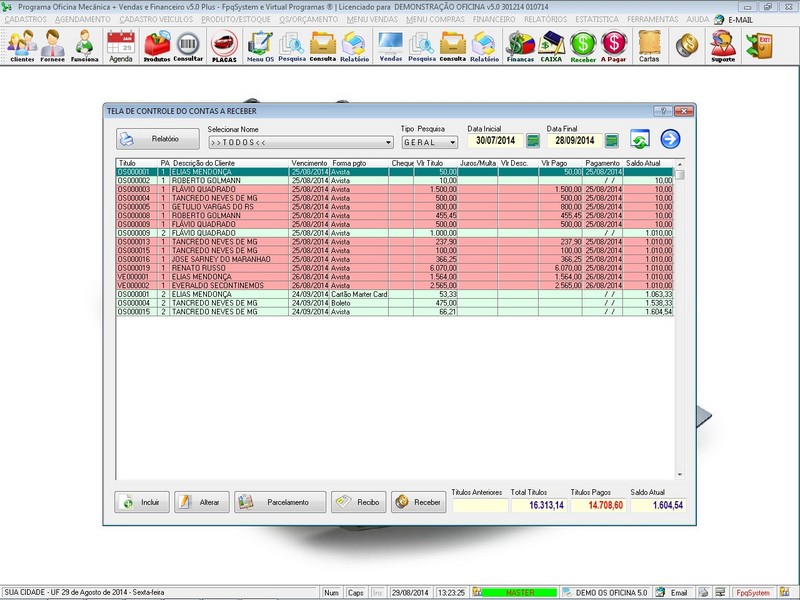Open the A Pagar payables icon
The height and width of the screenshot is (600, 800).
click(x=614, y=45)
